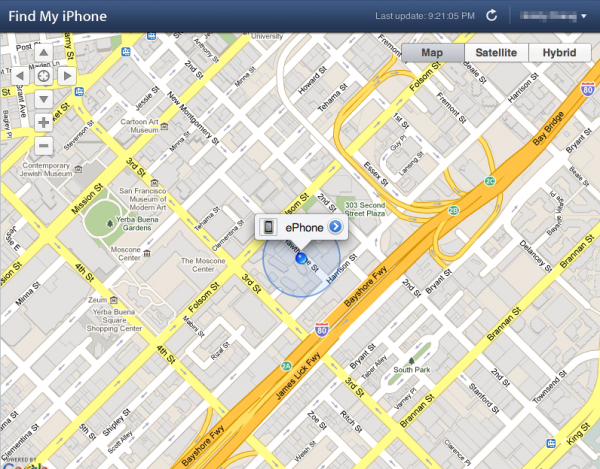
Task: Click the Cartoon Art Museum marker icon
Action: [165, 126]
